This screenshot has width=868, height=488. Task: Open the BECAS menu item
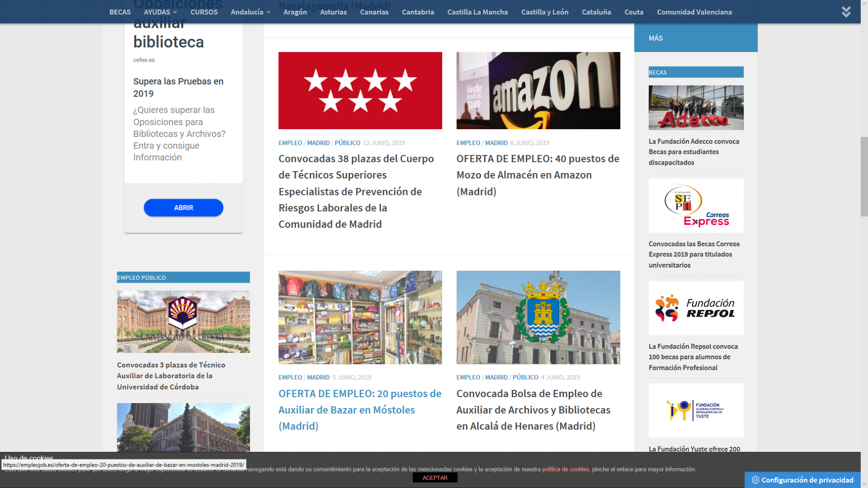click(x=120, y=12)
